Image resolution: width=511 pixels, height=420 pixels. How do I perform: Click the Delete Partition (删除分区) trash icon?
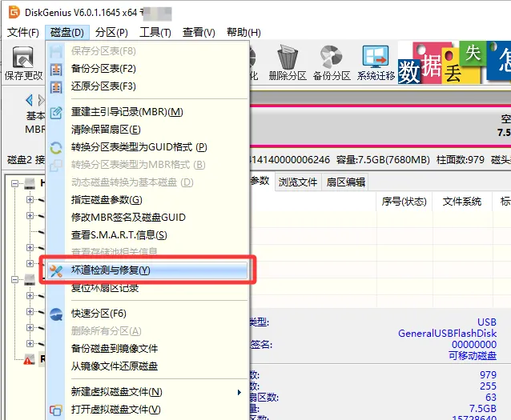click(288, 58)
